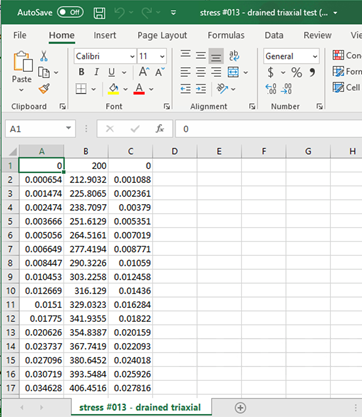Click the Cut scissors icon
362x417 pixels.
[x=44, y=56]
